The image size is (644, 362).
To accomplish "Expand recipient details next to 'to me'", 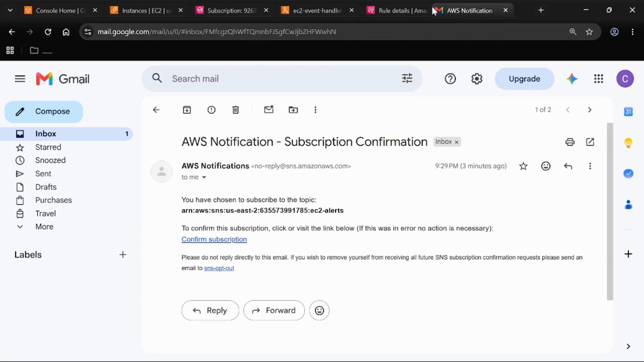I will 204,177.
